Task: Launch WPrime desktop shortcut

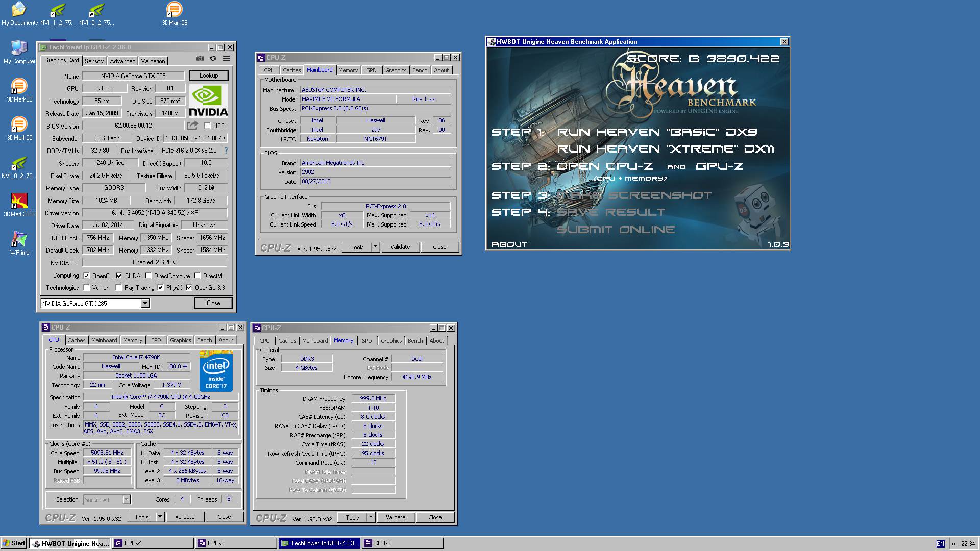Action: point(19,243)
